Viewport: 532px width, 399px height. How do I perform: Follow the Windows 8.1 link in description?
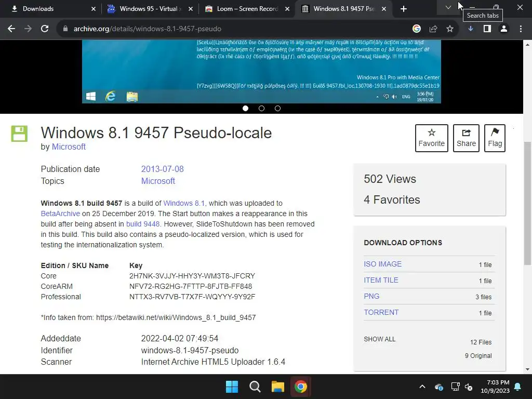tap(185, 203)
